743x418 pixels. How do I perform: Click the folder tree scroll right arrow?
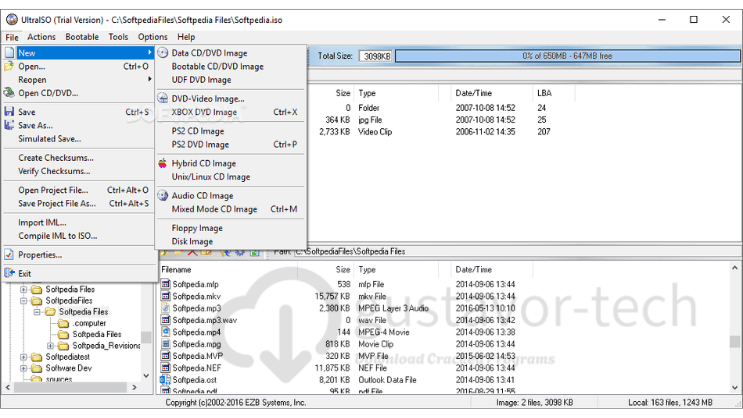135,387
